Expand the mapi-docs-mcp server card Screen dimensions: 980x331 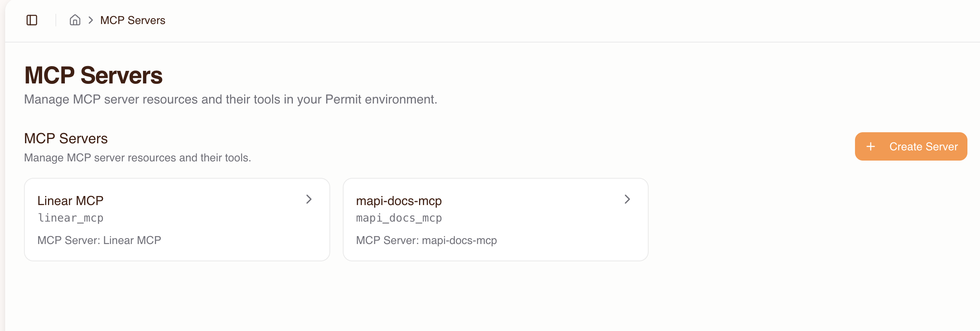click(x=496, y=219)
